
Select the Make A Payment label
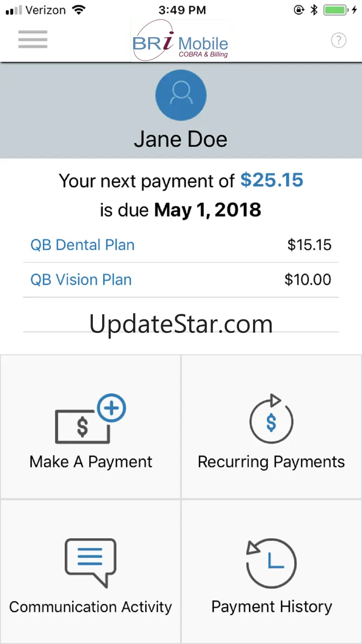90,462
